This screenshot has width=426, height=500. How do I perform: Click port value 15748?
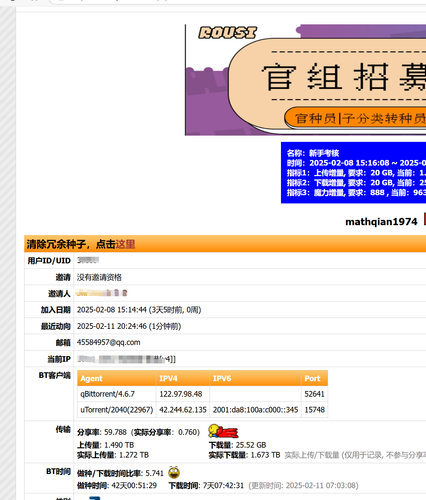314,410
